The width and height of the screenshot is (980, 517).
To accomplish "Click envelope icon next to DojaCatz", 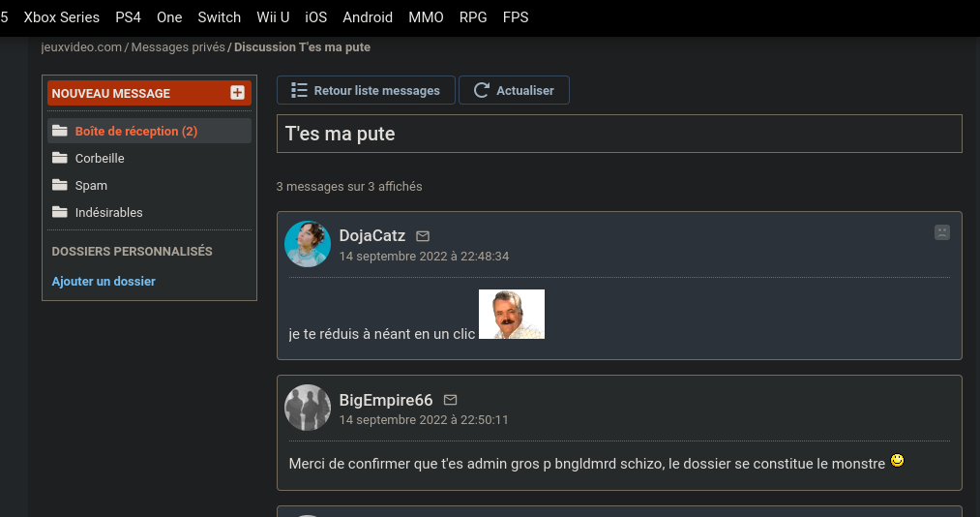I will (423, 236).
